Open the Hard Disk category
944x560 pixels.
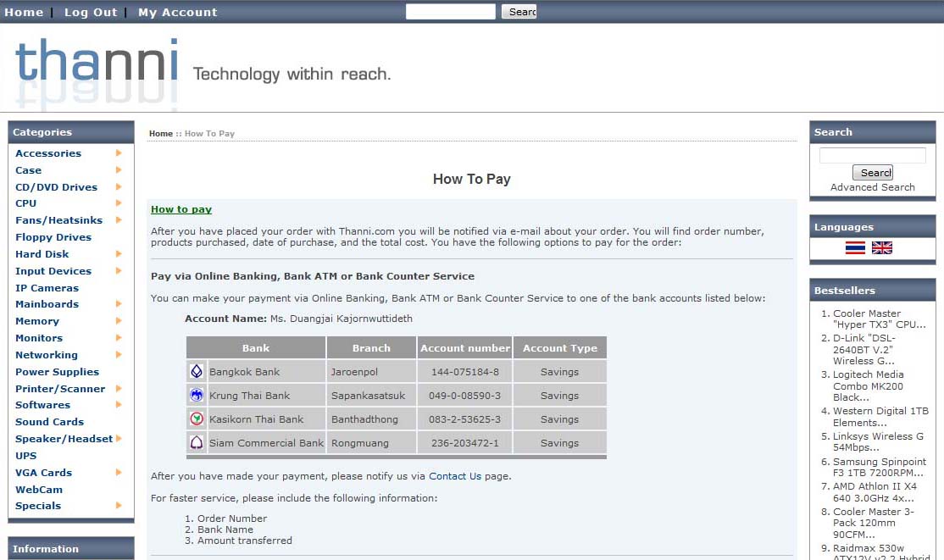click(42, 254)
